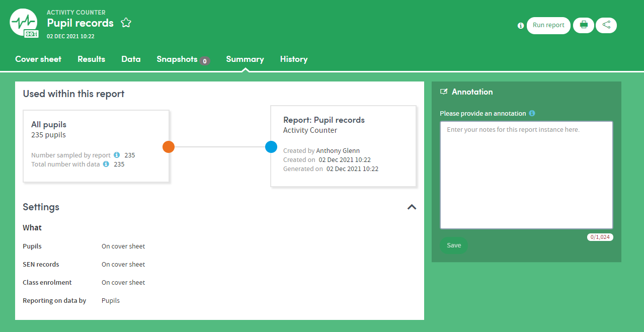Screen dimensions: 644x332
Task: Click the 'Created on' date 02 Dec 2021 10:22
Action: point(345,159)
